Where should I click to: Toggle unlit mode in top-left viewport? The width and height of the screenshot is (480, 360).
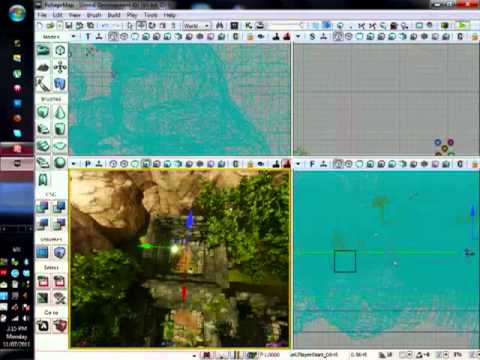click(135, 36)
